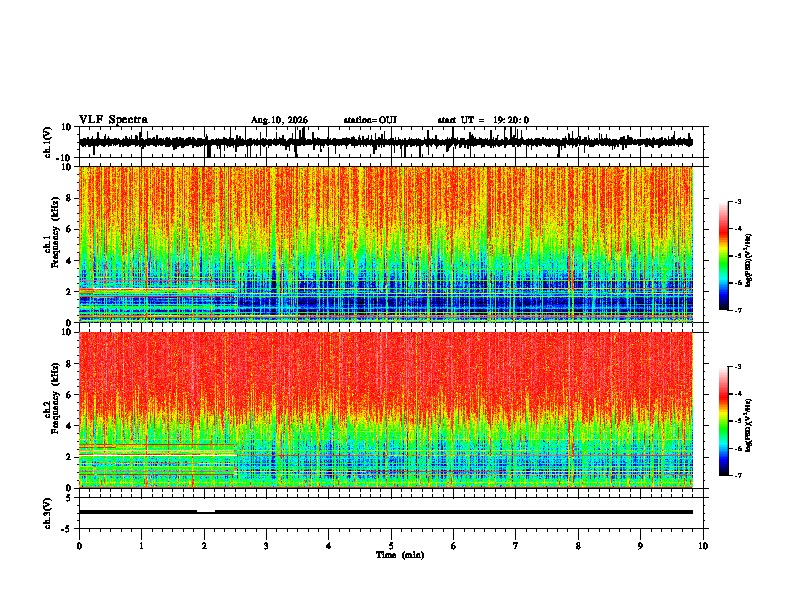
Task: Click the "VLF Spectra" plot title
Action: click(x=113, y=119)
